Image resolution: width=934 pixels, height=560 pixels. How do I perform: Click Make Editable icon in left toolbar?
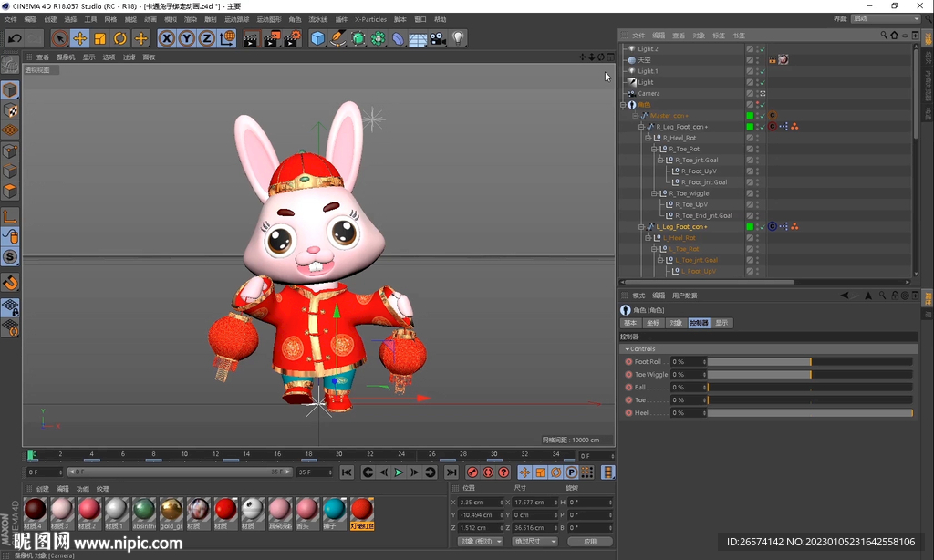(x=9, y=64)
